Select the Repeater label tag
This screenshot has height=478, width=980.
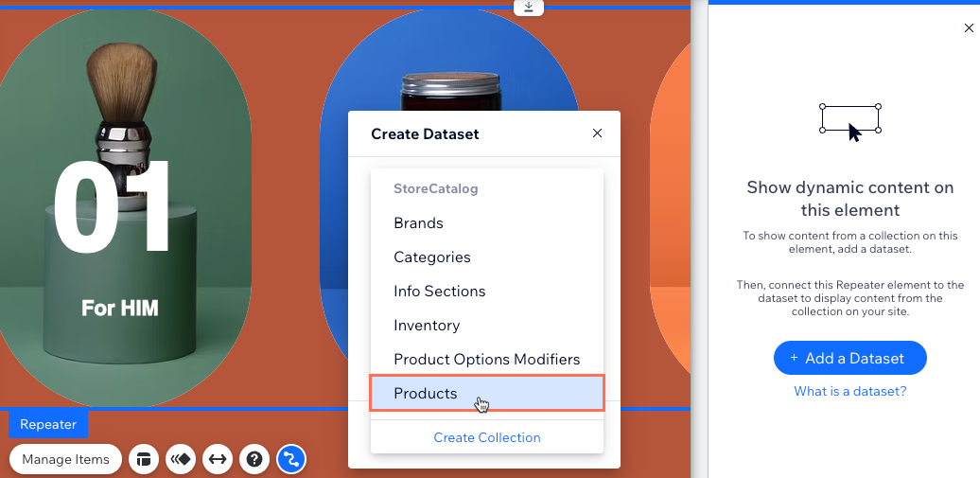pos(48,424)
